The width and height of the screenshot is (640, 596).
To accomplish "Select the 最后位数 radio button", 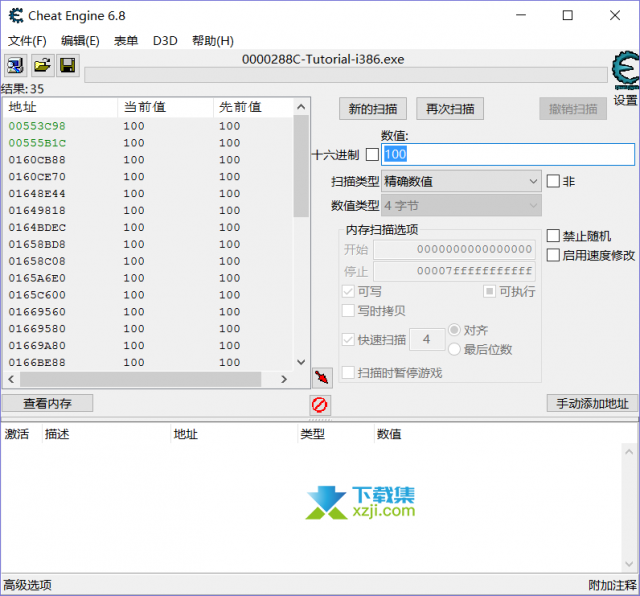I will click(454, 349).
